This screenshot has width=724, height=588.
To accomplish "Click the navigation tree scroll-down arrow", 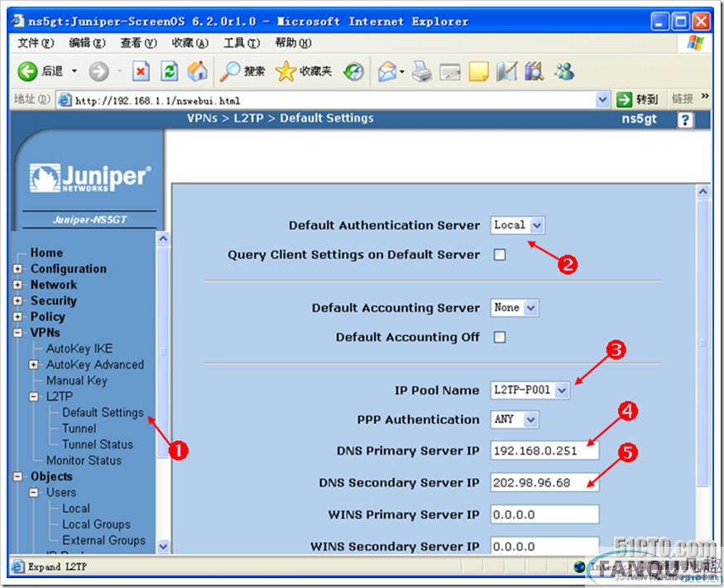I will pyautogui.click(x=163, y=547).
